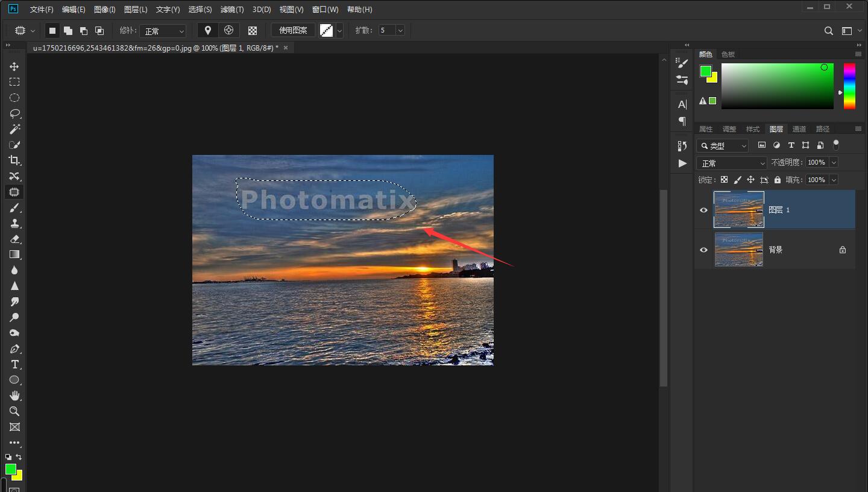Select the Eraser tool

[x=14, y=239]
